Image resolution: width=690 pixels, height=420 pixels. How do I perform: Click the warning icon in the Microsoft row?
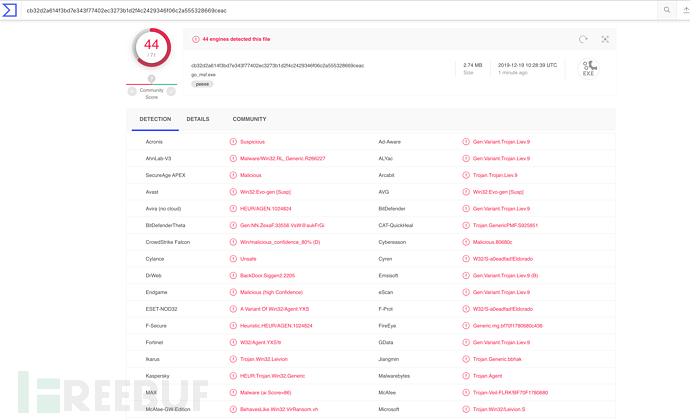pos(466,409)
